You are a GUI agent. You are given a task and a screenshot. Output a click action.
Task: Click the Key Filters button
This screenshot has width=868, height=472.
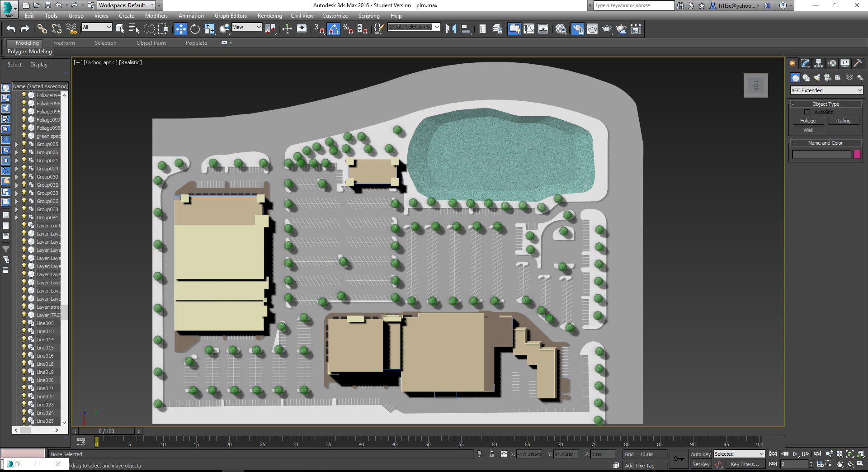[745, 464]
